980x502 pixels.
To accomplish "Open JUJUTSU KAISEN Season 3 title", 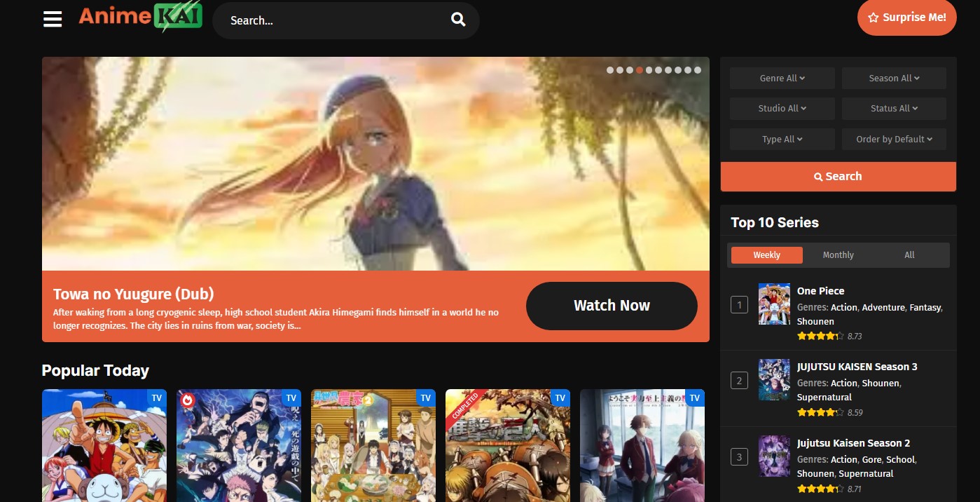I will point(857,367).
